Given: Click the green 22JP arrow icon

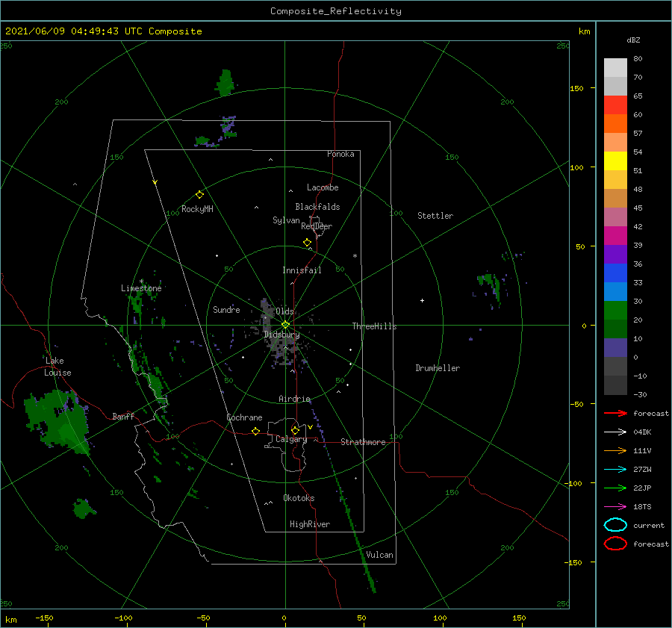Looking at the screenshot, I should coord(615,488).
